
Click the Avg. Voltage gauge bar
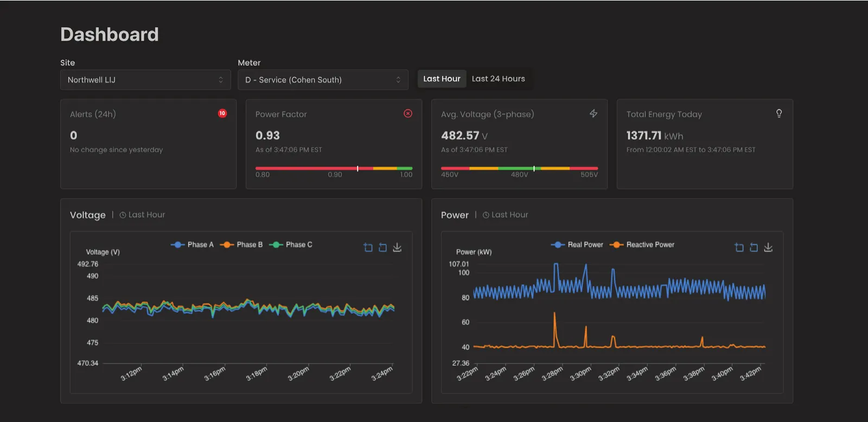(x=520, y=168)
